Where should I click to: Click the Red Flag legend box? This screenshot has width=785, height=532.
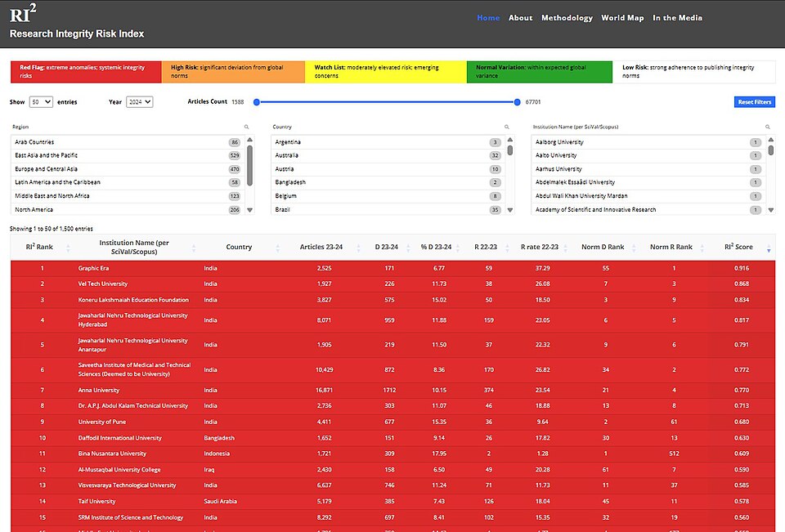[86, 72]
